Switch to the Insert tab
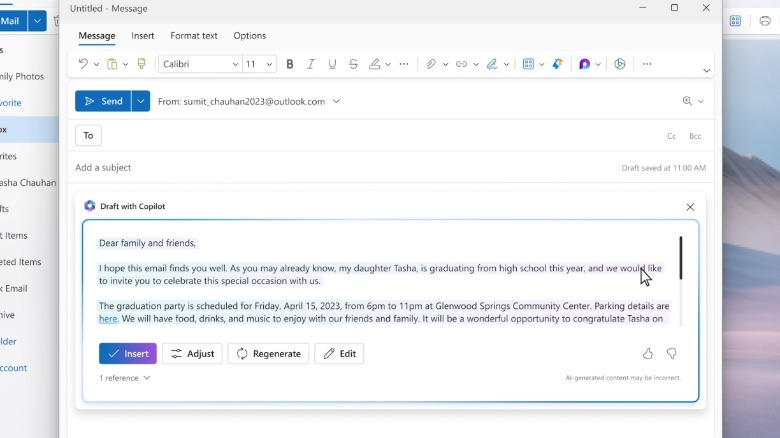 pyautogui.click(x=143, y=36)
